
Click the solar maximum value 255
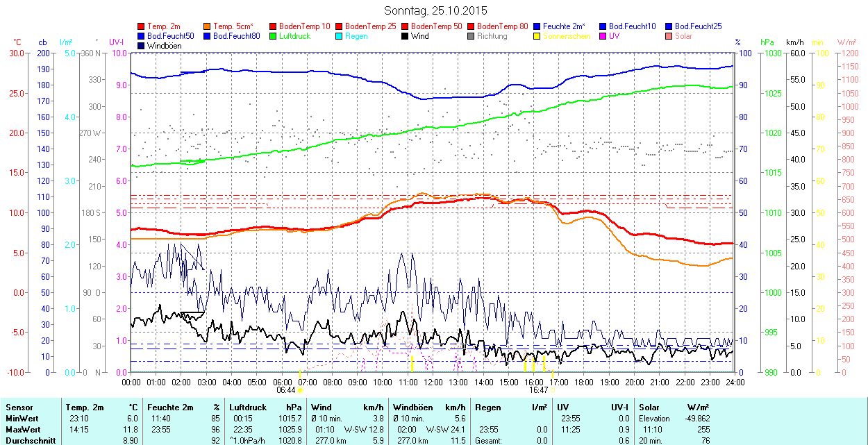703,430
